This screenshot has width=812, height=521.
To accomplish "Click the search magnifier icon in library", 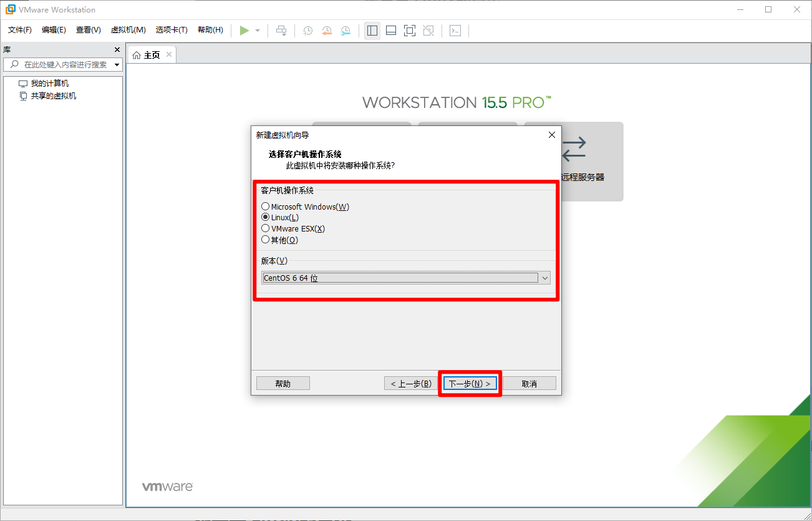I will [13, 64].
